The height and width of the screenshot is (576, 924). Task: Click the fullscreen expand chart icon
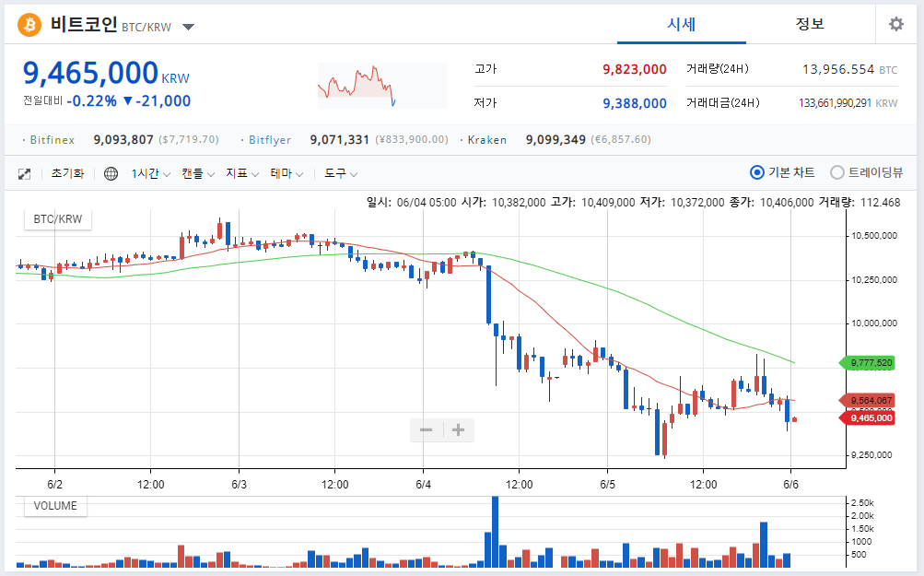pos(24,174)
